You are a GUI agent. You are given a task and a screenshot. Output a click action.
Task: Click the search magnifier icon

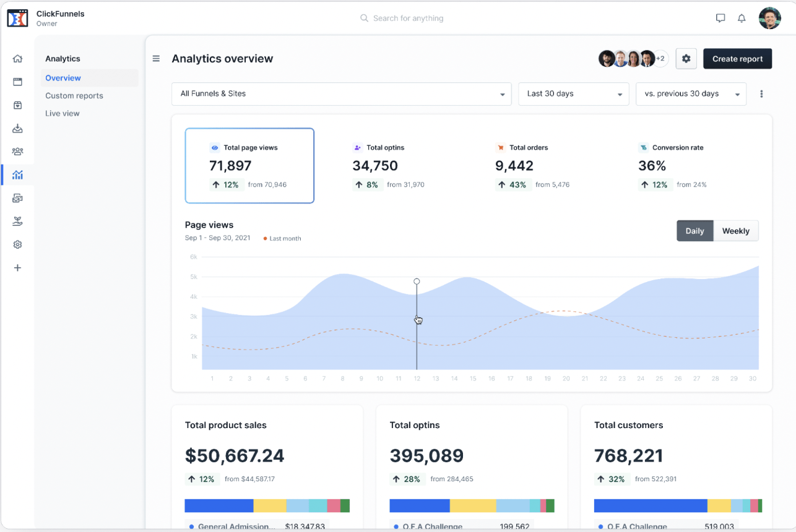coord(365,19)
